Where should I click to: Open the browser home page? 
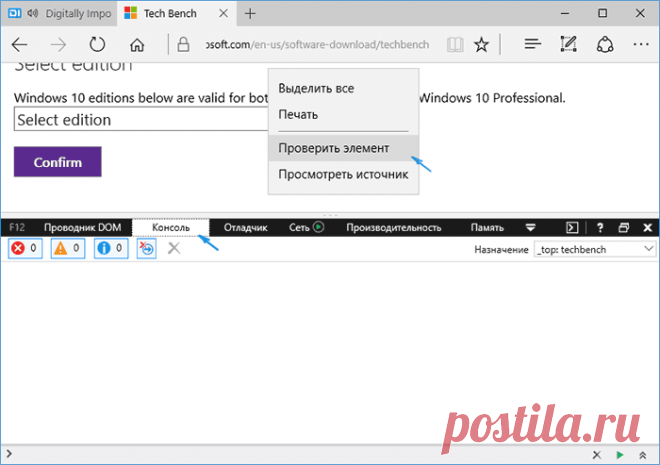(x=137, y=44)
